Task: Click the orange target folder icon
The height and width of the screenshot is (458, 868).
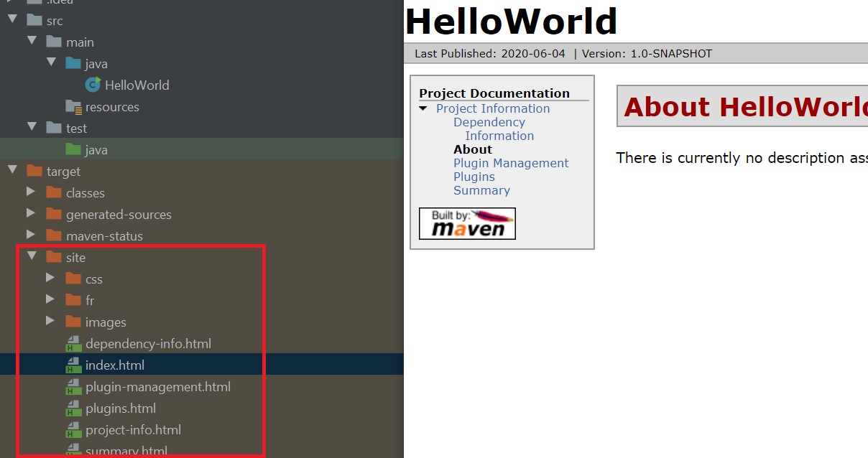Action: click(34, 172)
